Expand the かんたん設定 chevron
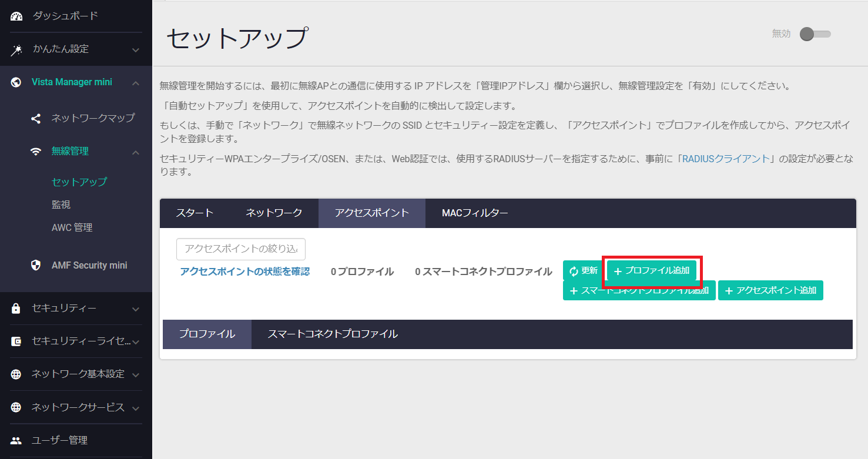The height and width of the screenshot is (459, 868). tap(136, 50)
